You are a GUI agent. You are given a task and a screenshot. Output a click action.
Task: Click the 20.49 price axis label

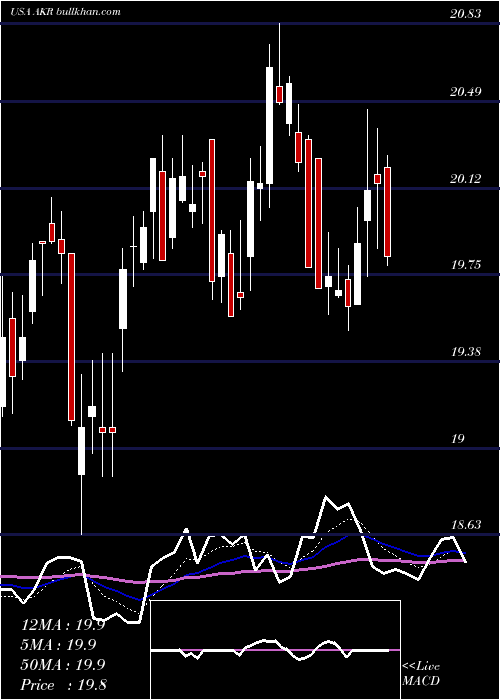coord(466,92)
